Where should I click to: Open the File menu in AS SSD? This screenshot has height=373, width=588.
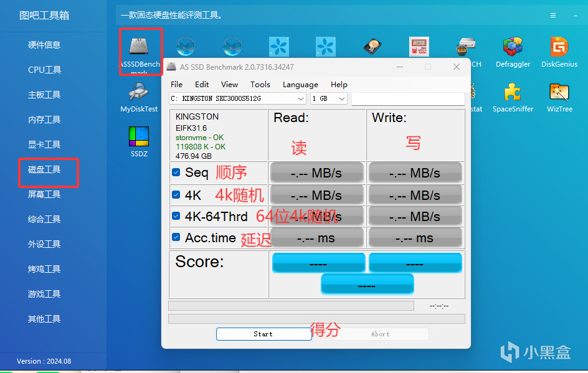[x=176, y=84]
